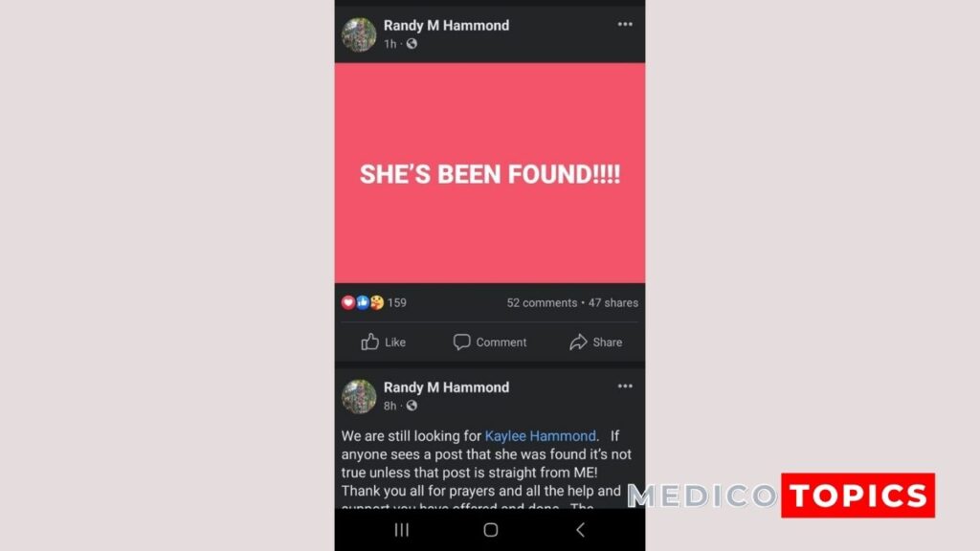Click public globe icon on 1h post
Image resolution: width=980 pixels, height=551 pixels.
(412, 44)
